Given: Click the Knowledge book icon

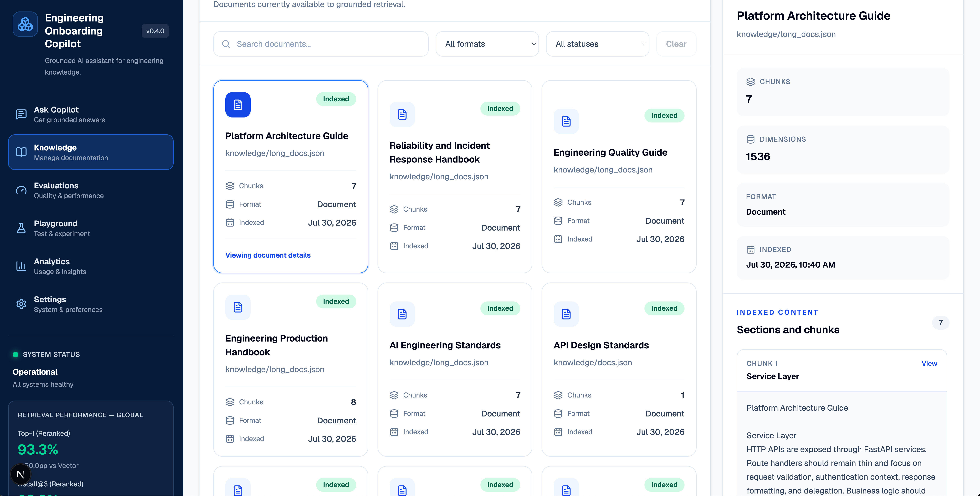Looking at the screenshot, I should click(21, 152).
